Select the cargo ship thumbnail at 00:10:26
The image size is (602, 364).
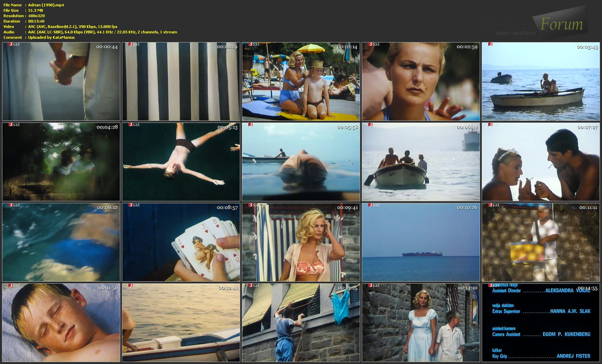(421, 242)
